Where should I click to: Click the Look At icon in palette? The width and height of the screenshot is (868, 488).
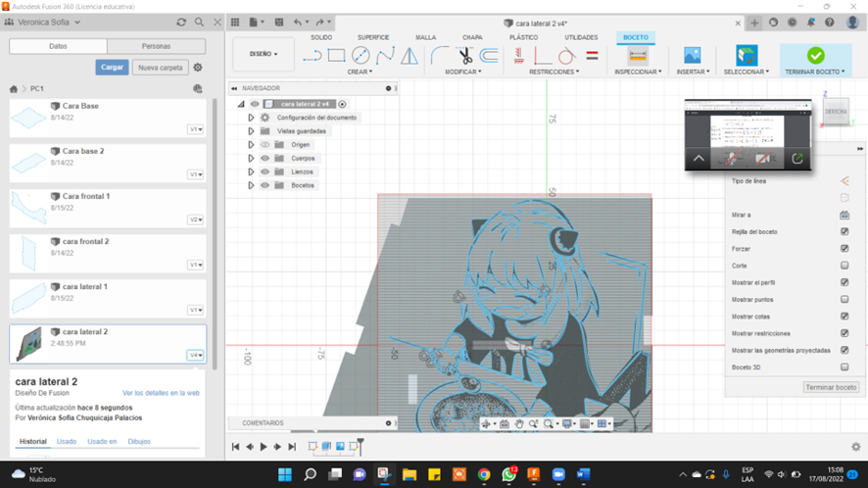(x=844, y=215)
